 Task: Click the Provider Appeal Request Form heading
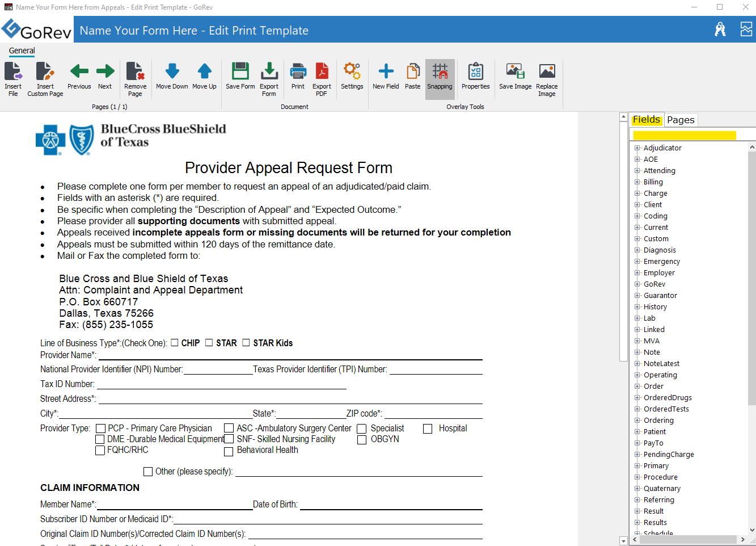point(289,168)
